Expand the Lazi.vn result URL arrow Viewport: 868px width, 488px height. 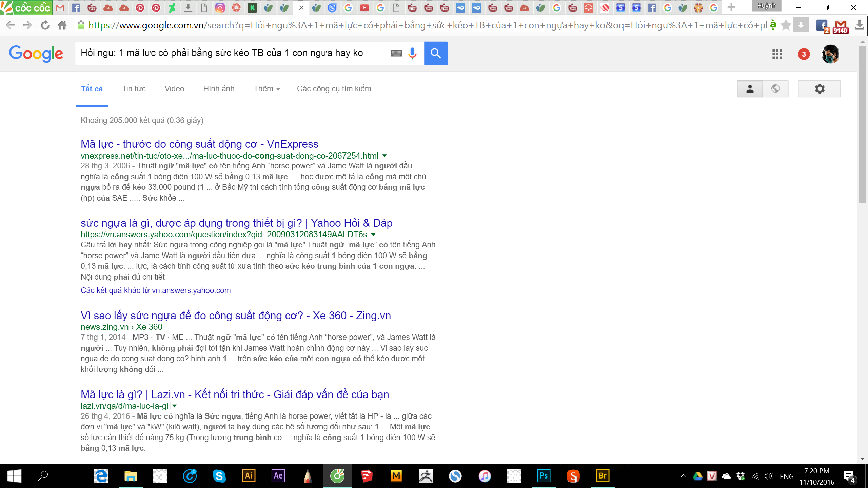pyautogui.click(x=174, y=406)
